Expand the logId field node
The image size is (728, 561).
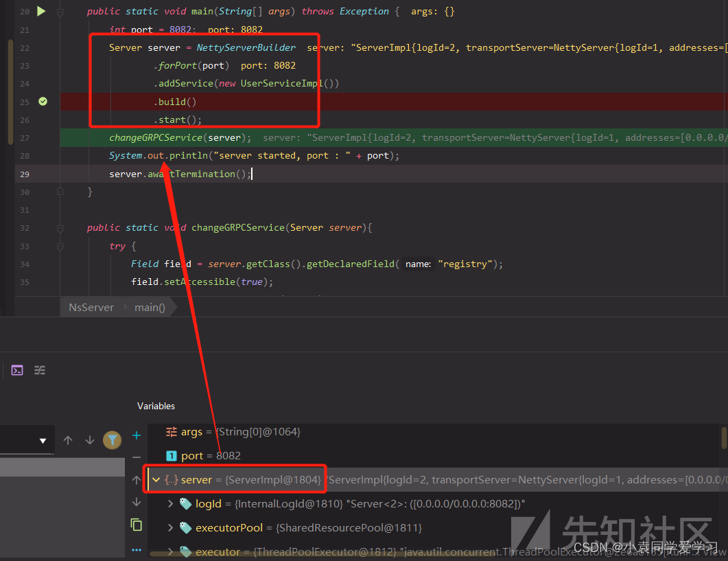pyautogui.click(x=170, y=503)
